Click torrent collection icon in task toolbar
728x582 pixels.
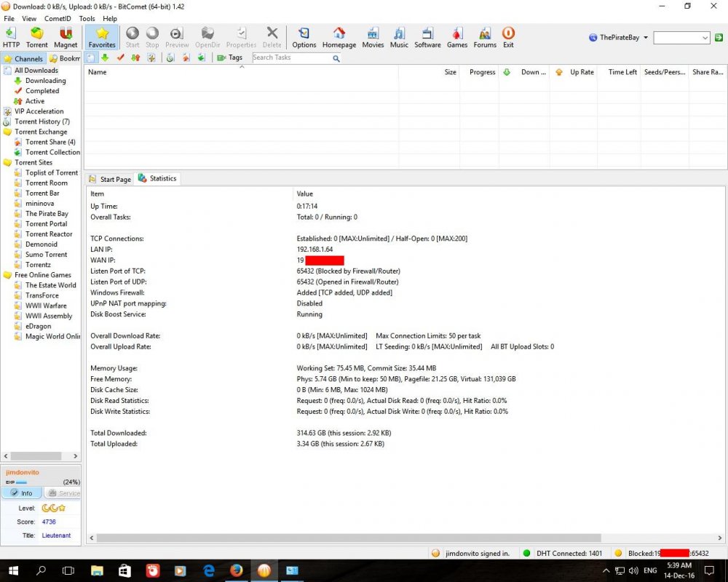click(201, 57)
